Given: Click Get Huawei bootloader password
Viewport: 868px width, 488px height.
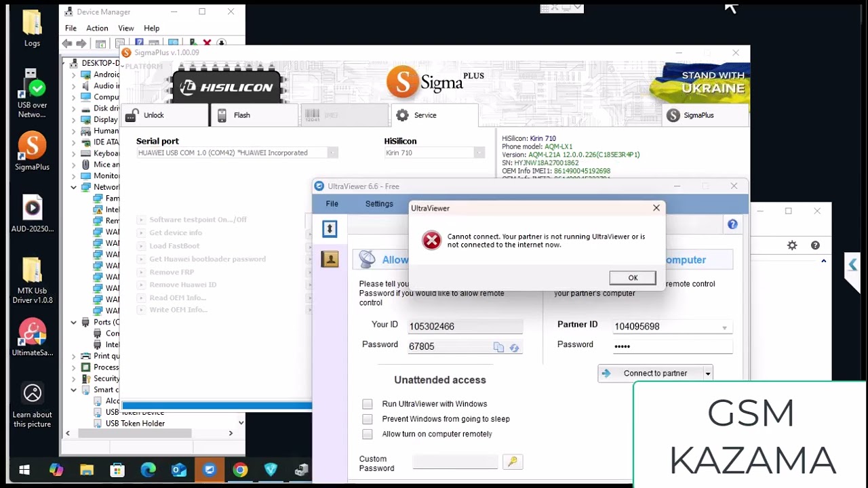Looking at the screenshot, I should [208, 259].
